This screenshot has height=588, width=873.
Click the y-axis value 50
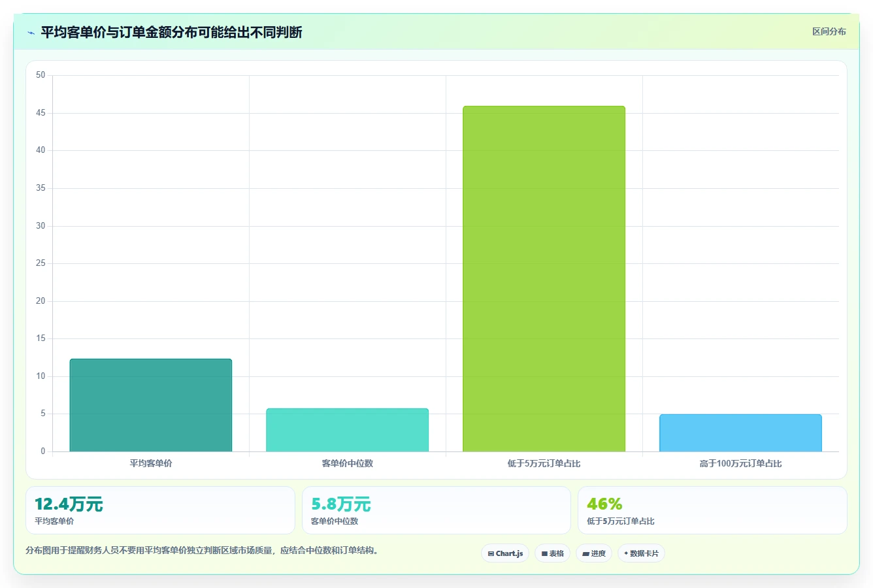click(41, 75)
